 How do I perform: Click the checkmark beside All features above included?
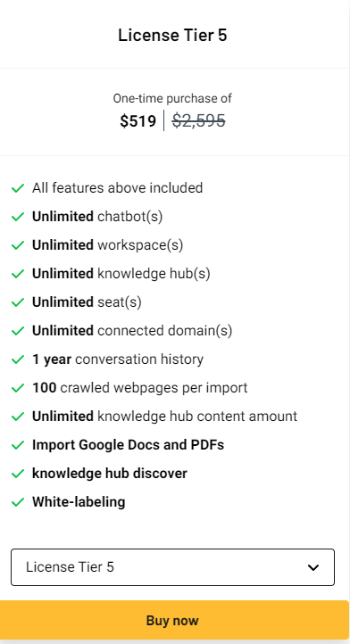[18, 188]
